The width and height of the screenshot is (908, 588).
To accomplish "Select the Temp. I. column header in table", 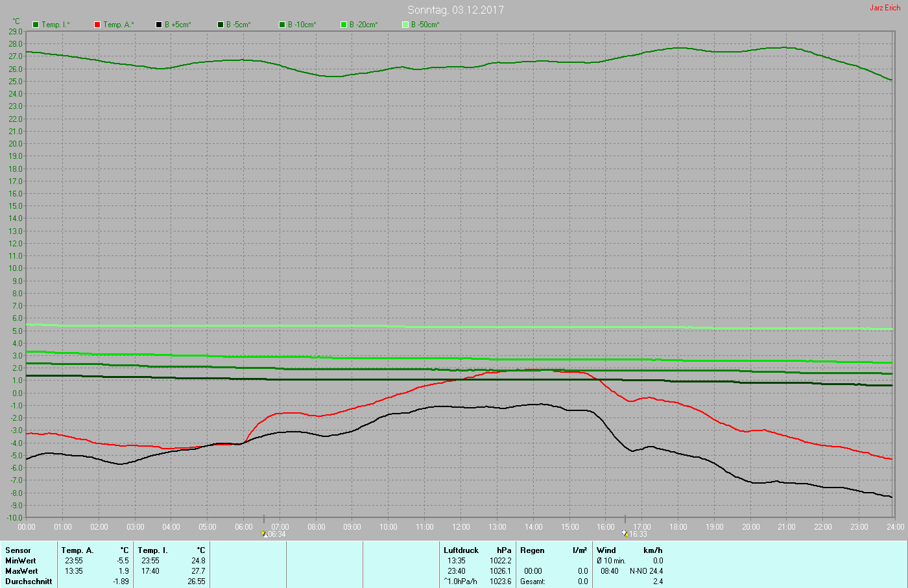I will (152, 550).
